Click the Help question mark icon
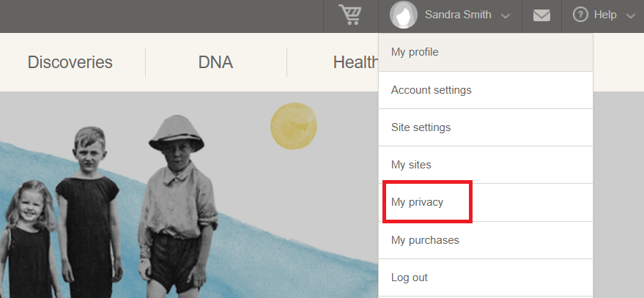Image resolution: width=644 pixels, height=298 pixels. (580, 15)
